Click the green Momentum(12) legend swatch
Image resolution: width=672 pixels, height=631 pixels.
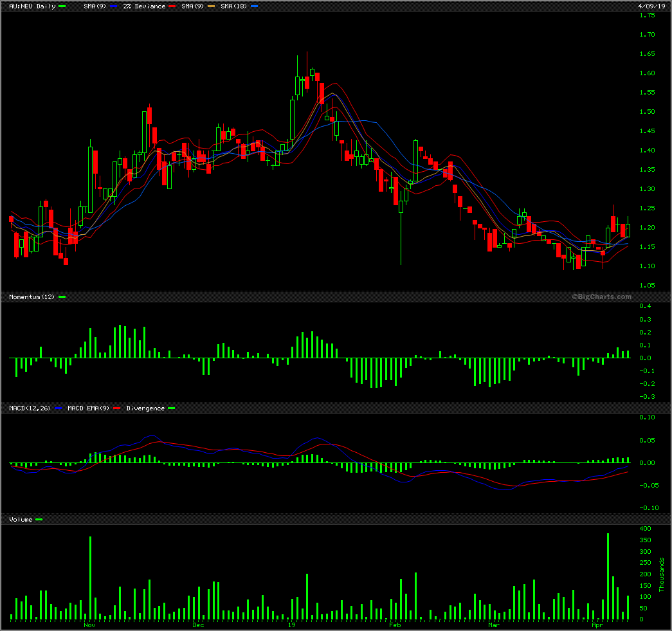tap(62, 297)
